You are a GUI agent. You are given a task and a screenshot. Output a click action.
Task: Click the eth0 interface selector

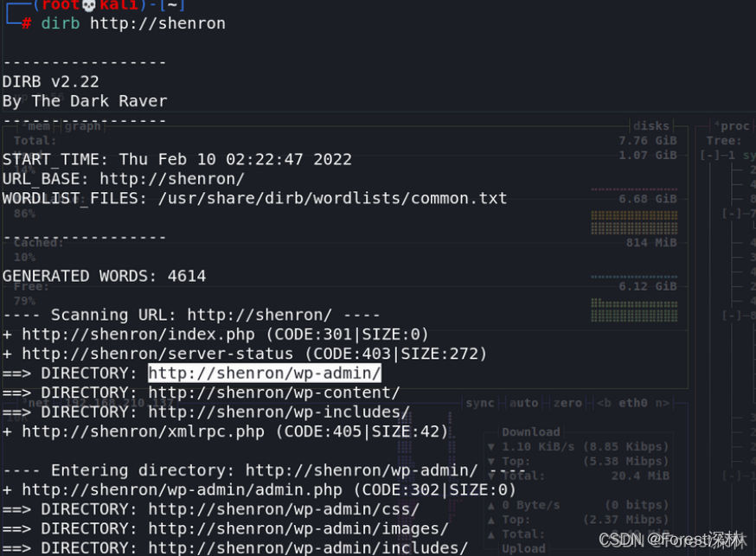tap(633, 403)
